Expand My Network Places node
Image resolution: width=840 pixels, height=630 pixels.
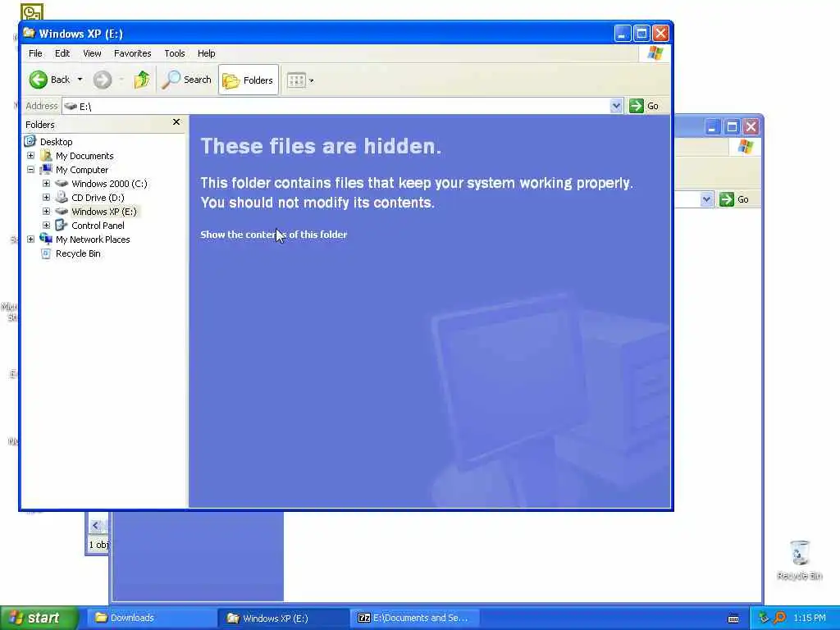[x=30, y=239]
